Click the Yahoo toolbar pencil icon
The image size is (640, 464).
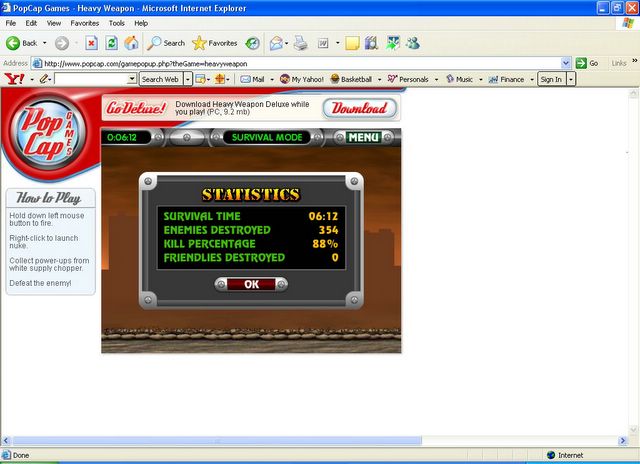pos(44,79)
